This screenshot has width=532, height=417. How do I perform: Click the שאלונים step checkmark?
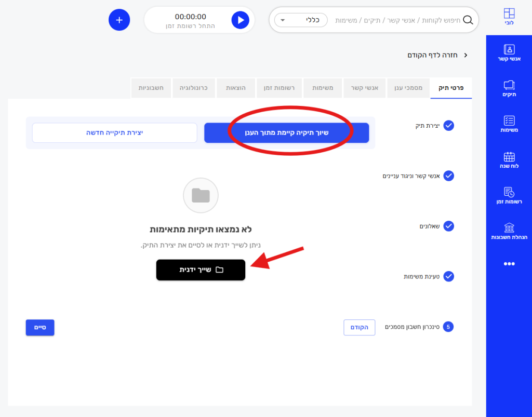pos(449,226)
